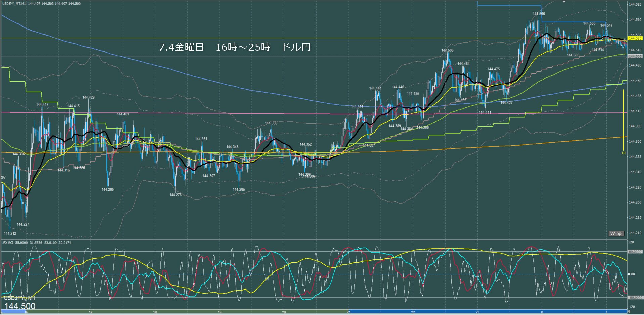Click the 144.484 high label
The image size is (644, 315).
463,64
